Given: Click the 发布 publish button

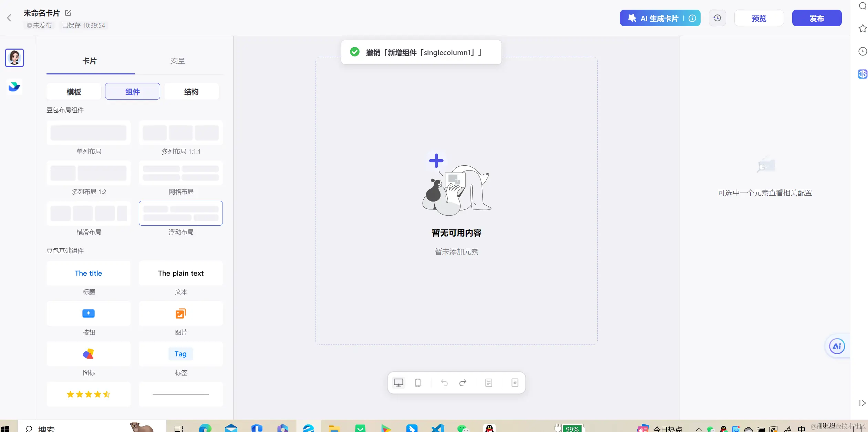Looking at the screenshot, I should (816, 18).
